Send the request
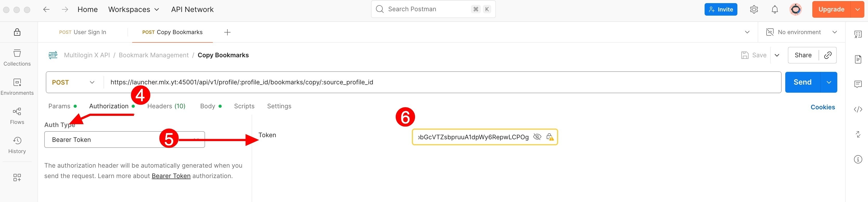Screen dimensions: 868x202 tap(802, 82)
